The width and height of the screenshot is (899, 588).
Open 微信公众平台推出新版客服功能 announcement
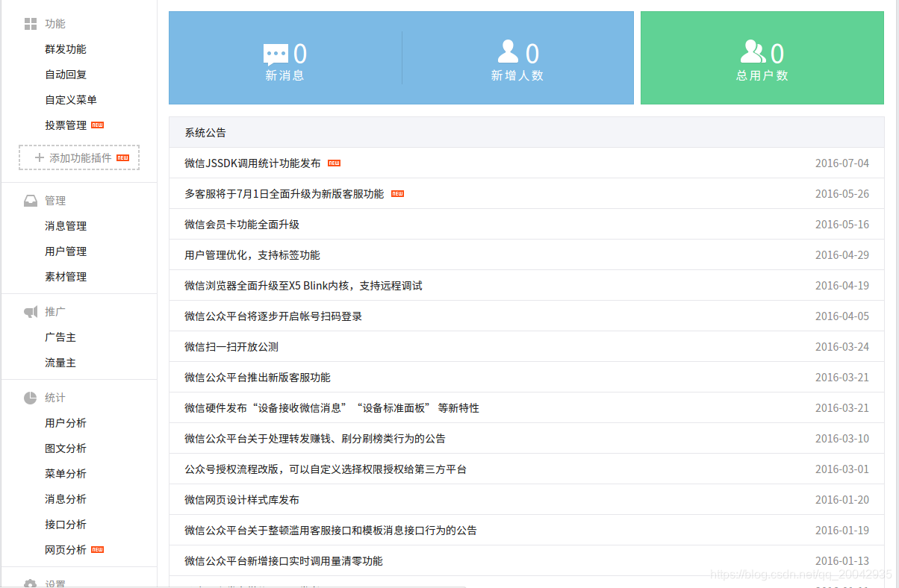tap(258, 378)
